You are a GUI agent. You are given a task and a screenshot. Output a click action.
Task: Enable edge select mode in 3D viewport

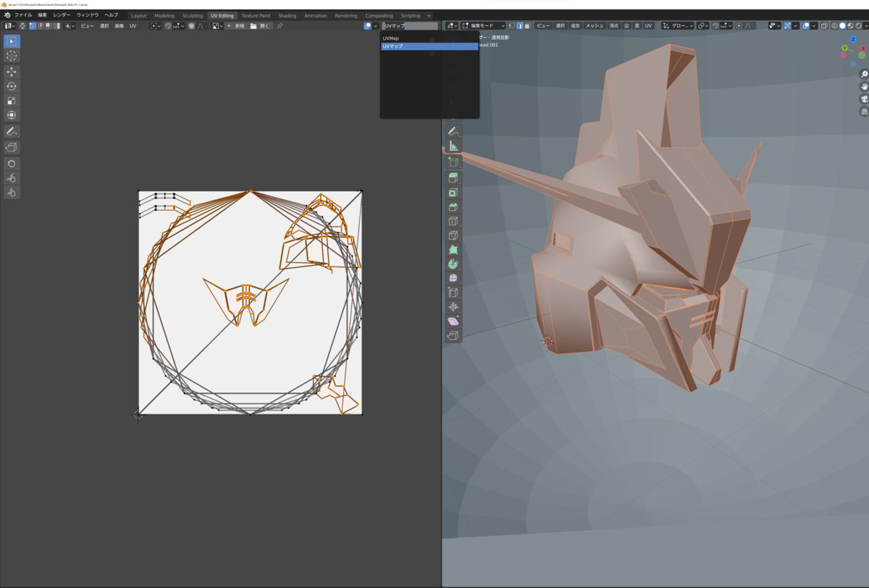click(519, 26)
